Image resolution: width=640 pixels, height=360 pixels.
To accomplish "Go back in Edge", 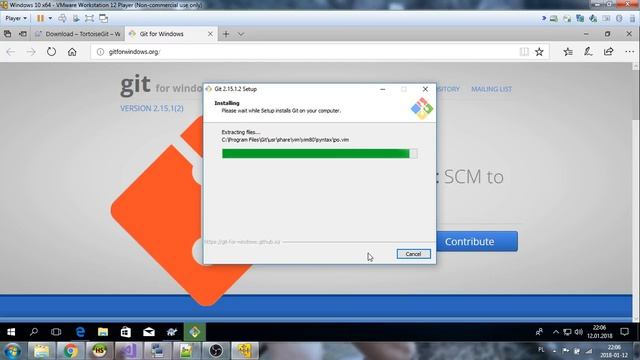I will 11,52.
